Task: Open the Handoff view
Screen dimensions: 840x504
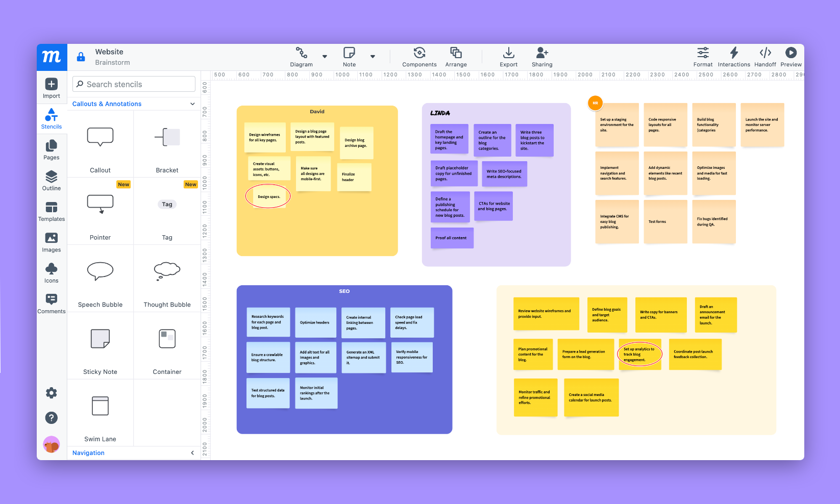Action: tap(765, 56)
